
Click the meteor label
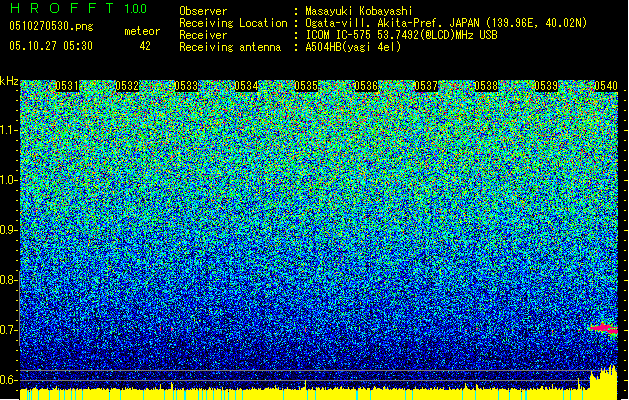[x=142, y=31]
